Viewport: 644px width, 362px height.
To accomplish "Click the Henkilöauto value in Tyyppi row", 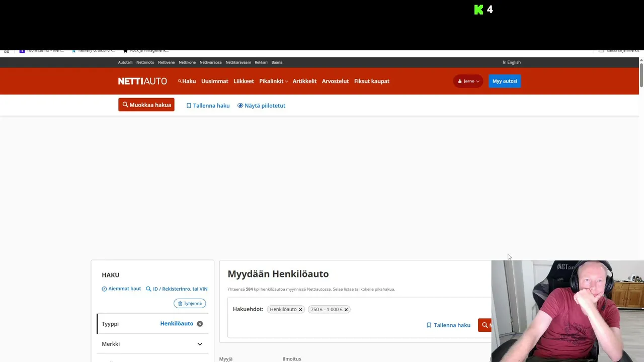I will [x=177, y=324].
